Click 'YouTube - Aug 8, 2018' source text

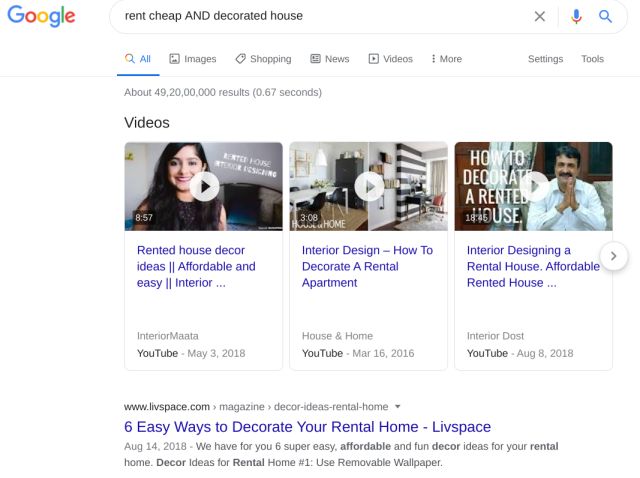(x=520, y=353)
